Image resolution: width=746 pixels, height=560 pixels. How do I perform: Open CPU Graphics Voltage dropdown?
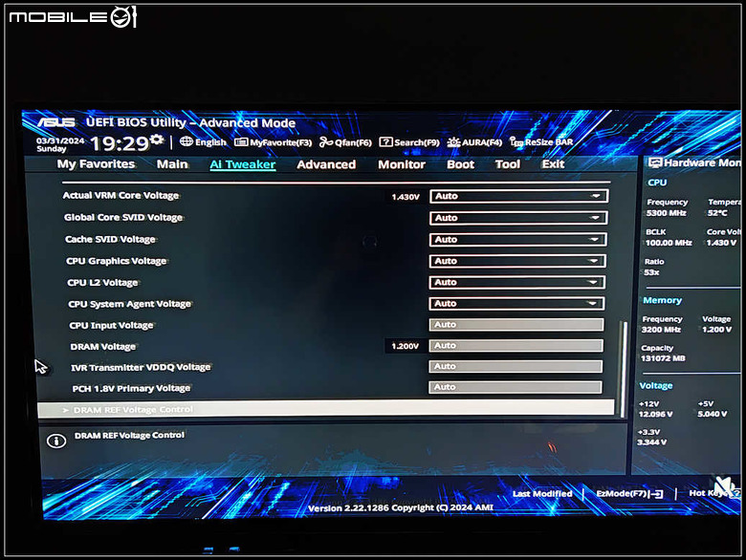[x=517, y=261]
